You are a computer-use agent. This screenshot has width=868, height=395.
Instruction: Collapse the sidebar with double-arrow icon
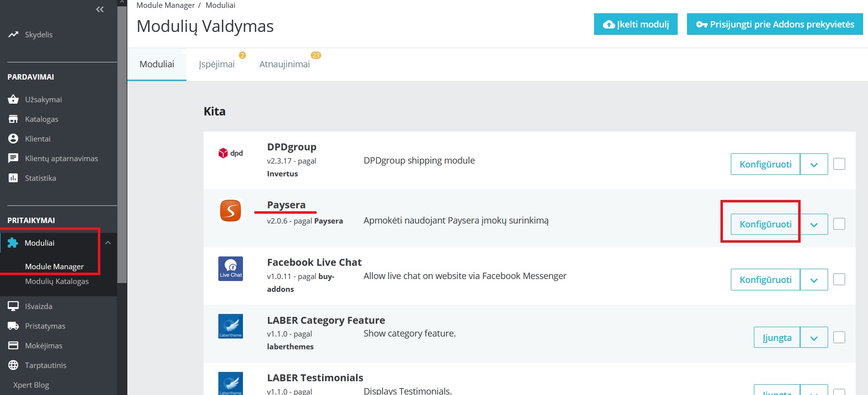[100, 9]
